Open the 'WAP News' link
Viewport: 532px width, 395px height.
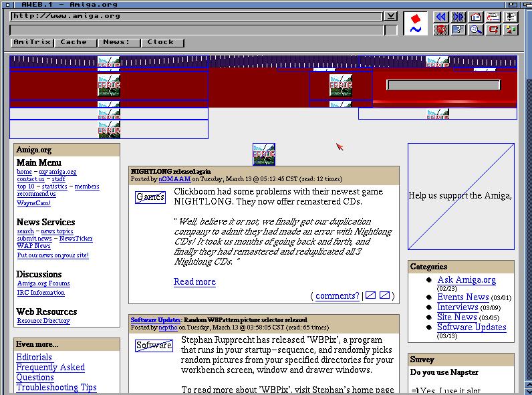(x=33, y=246)
